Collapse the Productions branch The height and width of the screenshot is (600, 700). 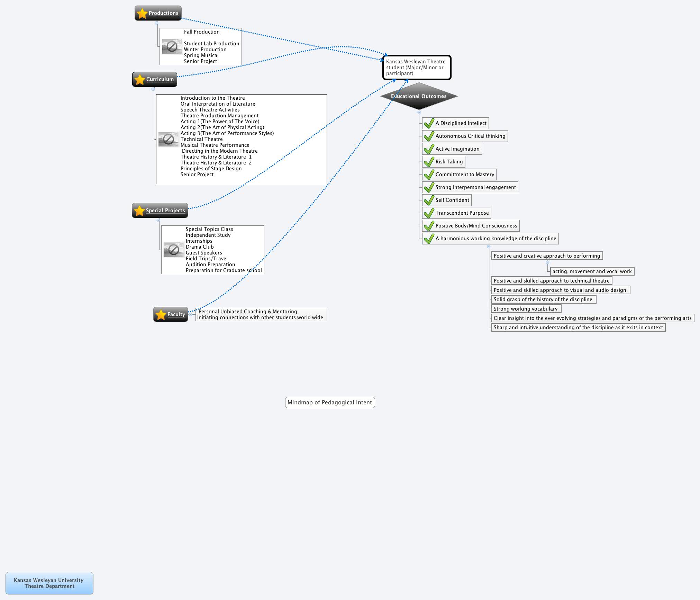156,23
